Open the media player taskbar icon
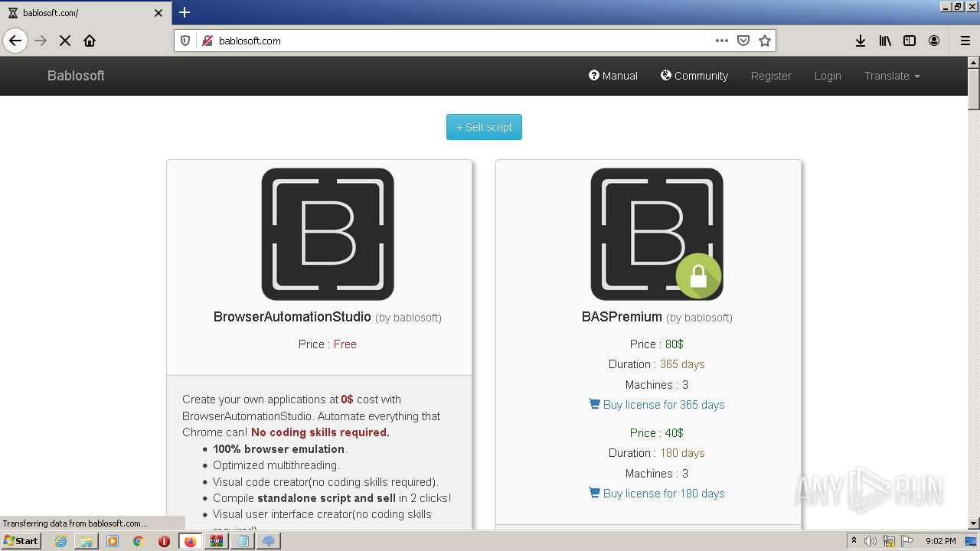The image size is (980, 551). 113,541
